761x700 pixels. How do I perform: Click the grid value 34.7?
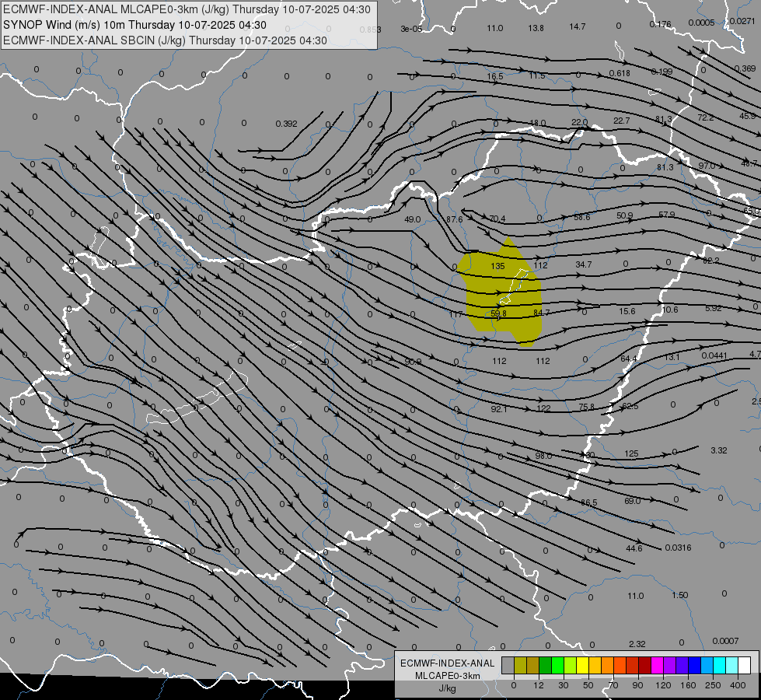583,264
